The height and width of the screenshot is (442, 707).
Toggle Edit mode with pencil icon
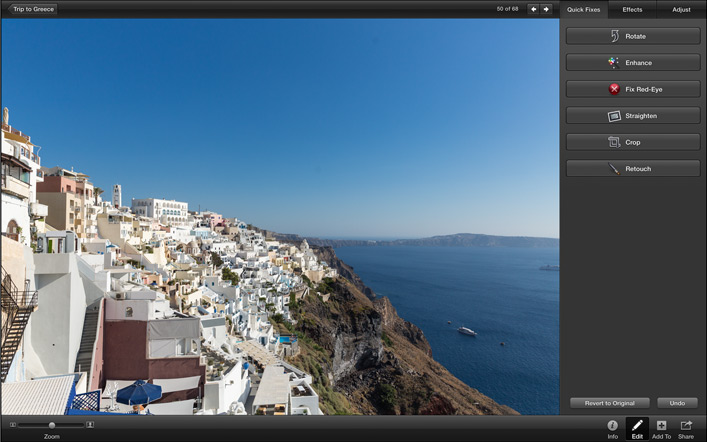(x=637, y=429)
